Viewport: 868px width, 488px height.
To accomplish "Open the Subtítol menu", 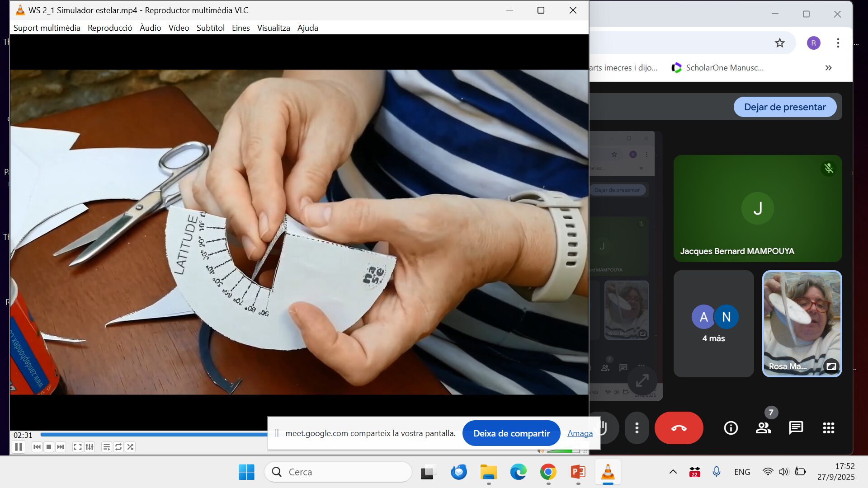I will pyautogui.click(x=210, y=28).
